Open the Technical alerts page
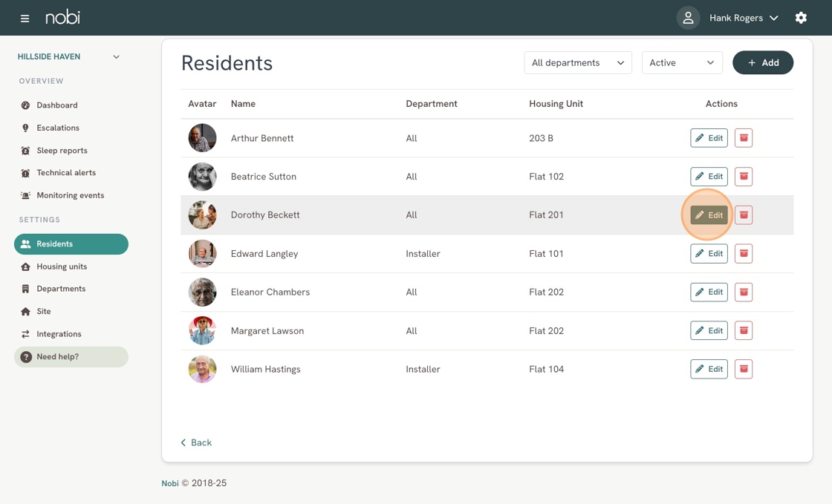 coord(66,173)
